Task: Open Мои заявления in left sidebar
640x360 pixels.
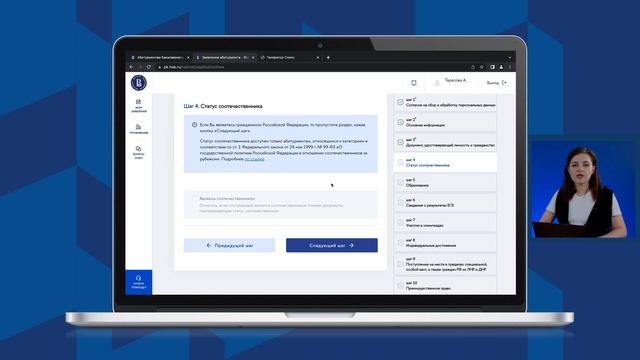Action: (x=139, y=106)
